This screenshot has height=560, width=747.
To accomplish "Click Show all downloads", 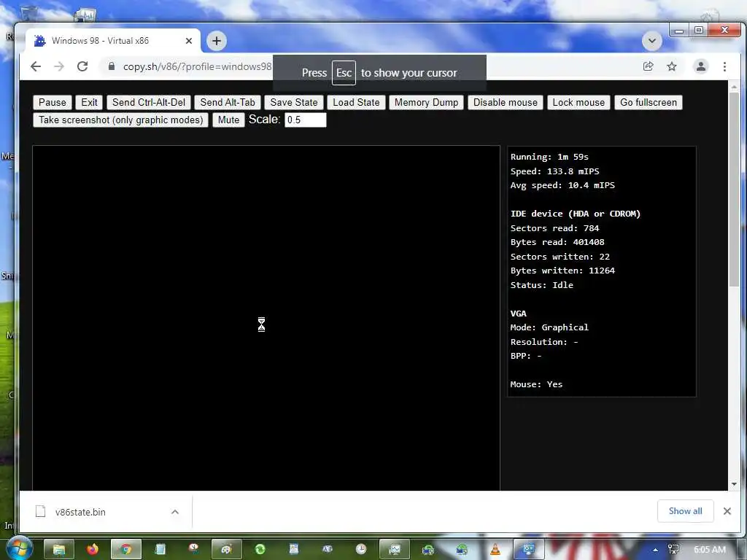I will 686,511.
